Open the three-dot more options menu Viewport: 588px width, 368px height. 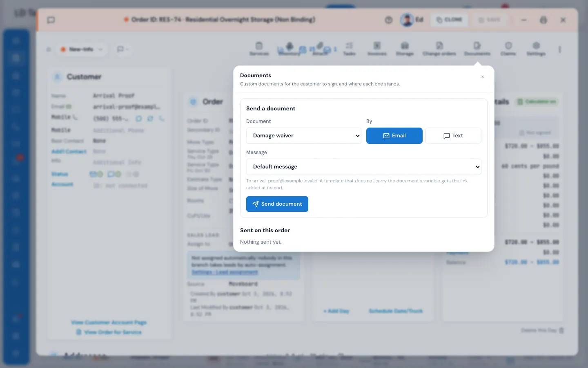(560, 49)
